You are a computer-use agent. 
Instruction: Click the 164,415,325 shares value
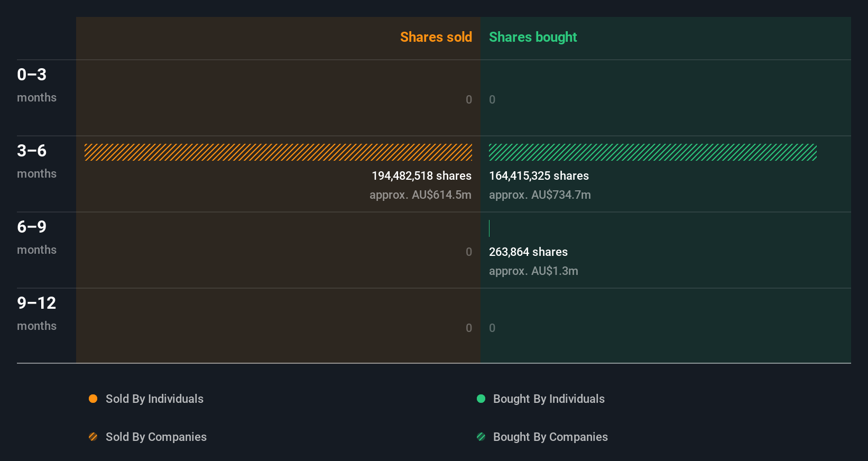click(x=539, y=176)
